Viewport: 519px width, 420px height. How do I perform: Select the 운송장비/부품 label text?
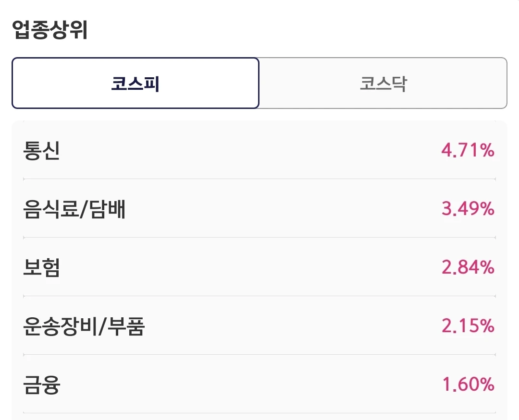click(x=84, y=326)
